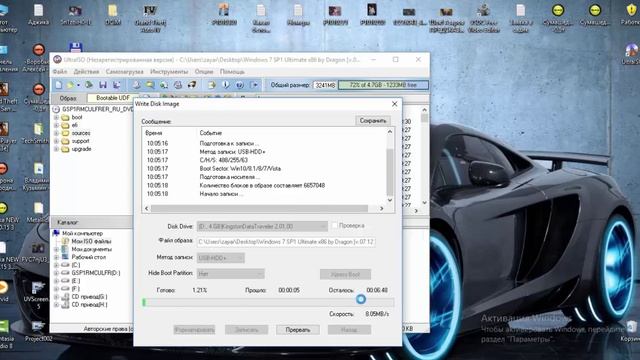Click the Make CD/DVD image toolbar icon
Image resolution: width=640 pixels, height=360 pixels.
tap(136, 85)
